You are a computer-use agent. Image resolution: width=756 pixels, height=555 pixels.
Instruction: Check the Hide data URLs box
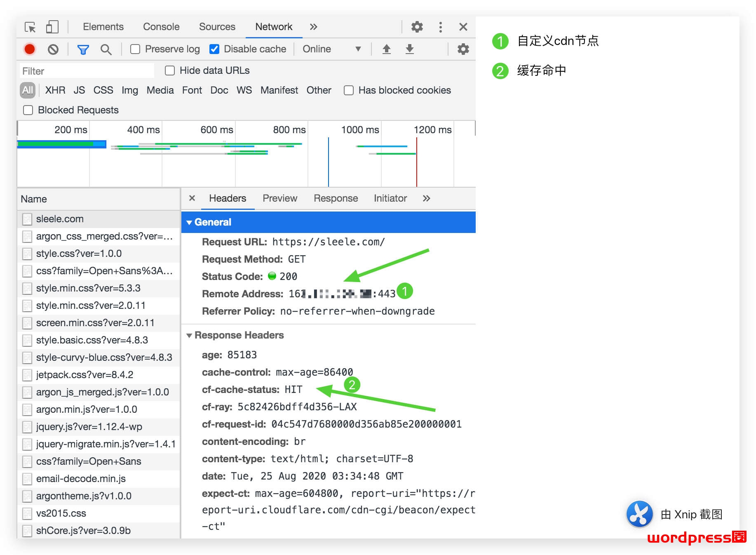tap(170, 71)
